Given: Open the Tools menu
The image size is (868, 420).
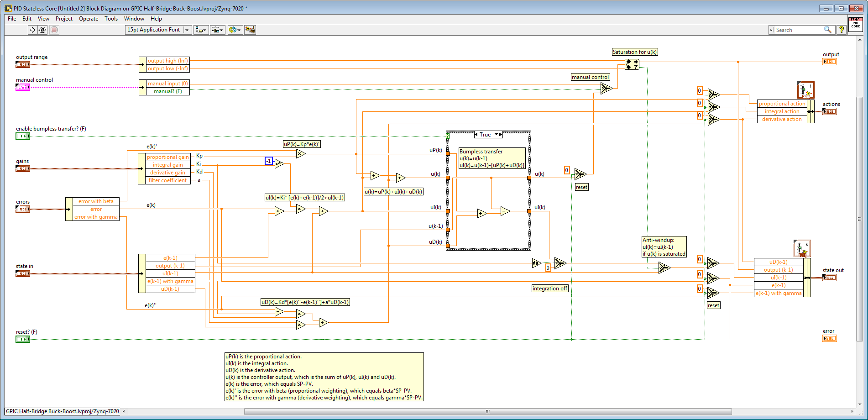Looking at the screenshot, I should click(111, 19).
